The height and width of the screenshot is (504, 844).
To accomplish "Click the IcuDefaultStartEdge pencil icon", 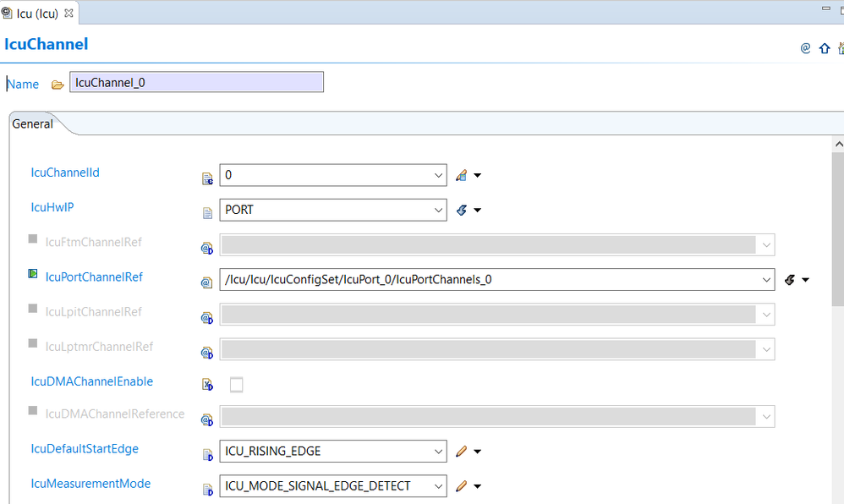I will (x=461, y=452).
